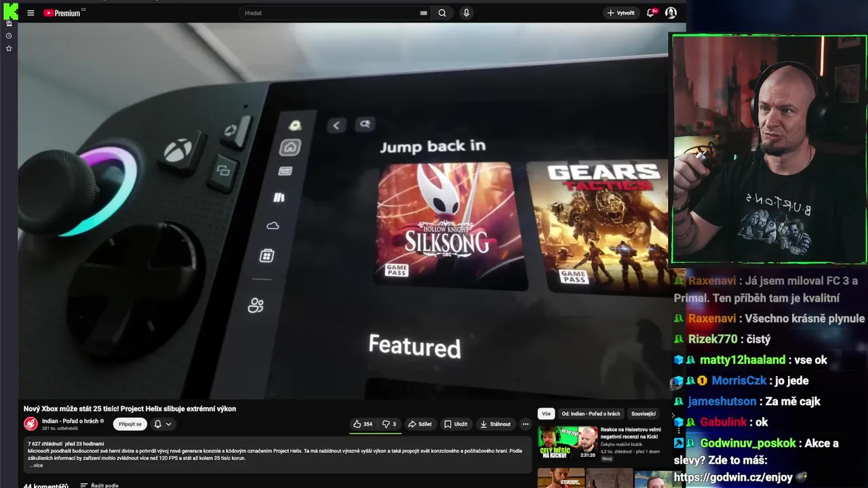Open browser sidebar history clock icon
The height and width of the screenshot is (488, 868).
[9, 36]
